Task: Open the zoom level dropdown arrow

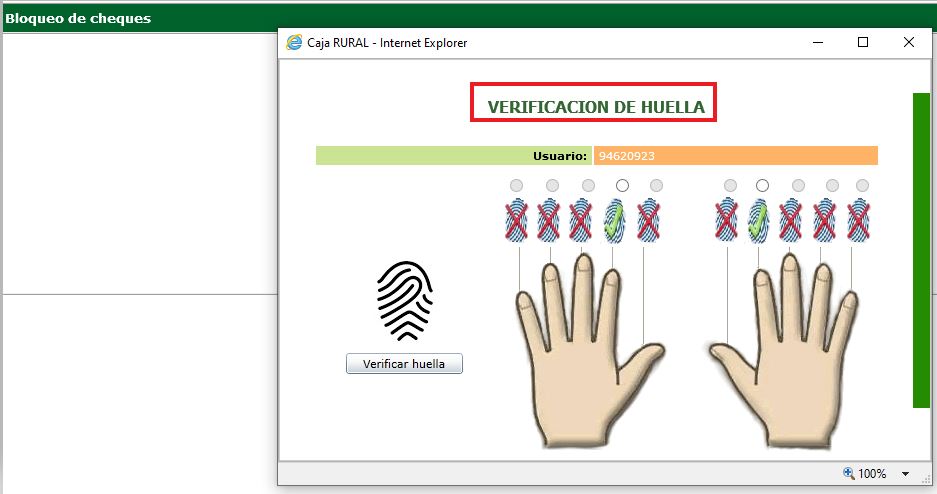Action: pyautogui.click(x=905, y=474)
